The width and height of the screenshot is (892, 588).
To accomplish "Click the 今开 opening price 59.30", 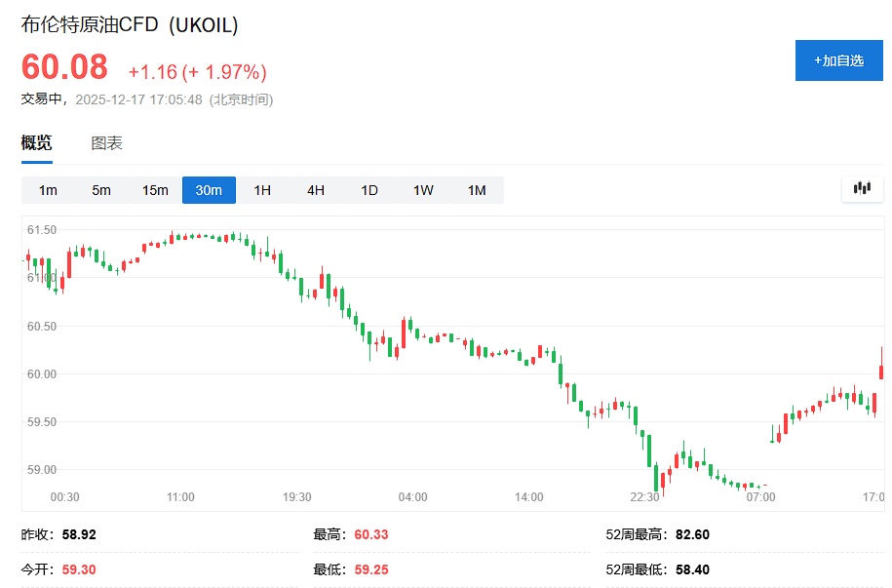I will point(79,569).
